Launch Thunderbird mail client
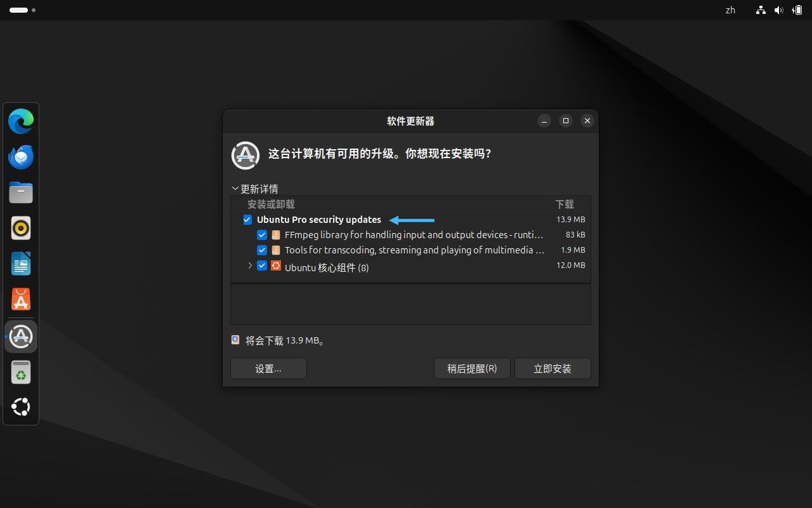Image resolution: width=812 pixels, height=508 pixels. pos(21,156)
